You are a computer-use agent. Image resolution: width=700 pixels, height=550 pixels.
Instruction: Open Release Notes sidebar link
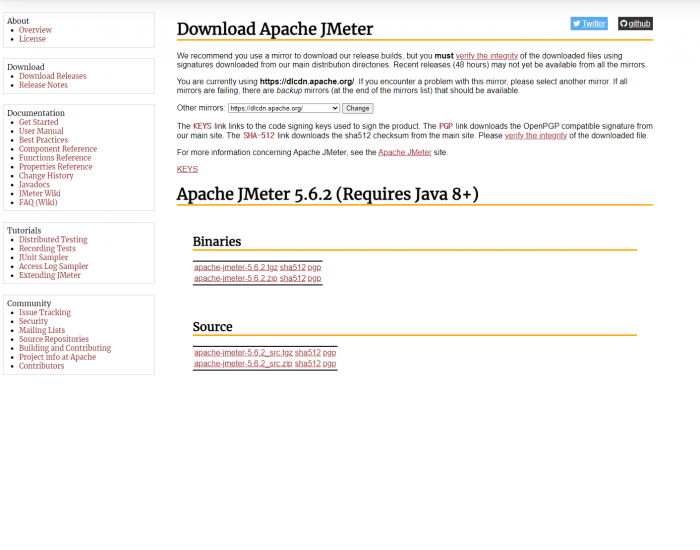(x=43, y=85)
